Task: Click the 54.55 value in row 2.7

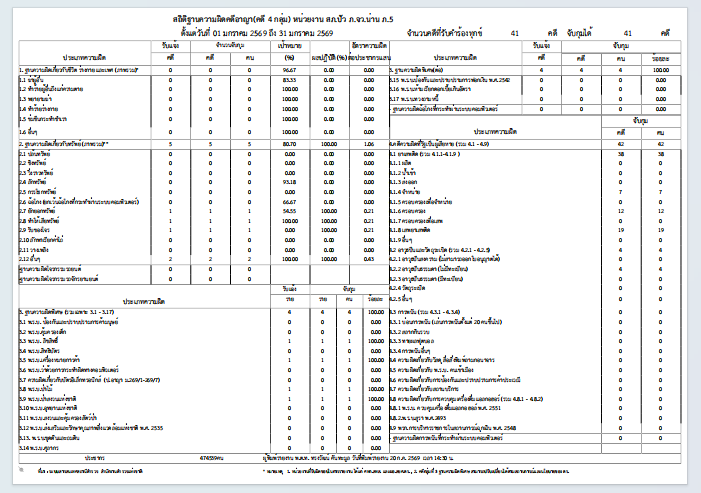Action: [290, 211]
